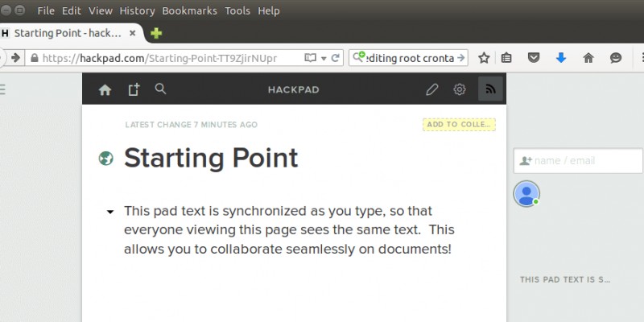Create a new pad icon
Screen dimensions: 644x322
coord(134,89)
